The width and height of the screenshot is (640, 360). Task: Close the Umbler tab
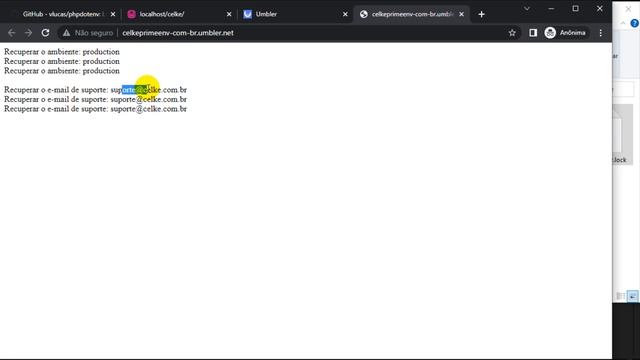point(345,14)
